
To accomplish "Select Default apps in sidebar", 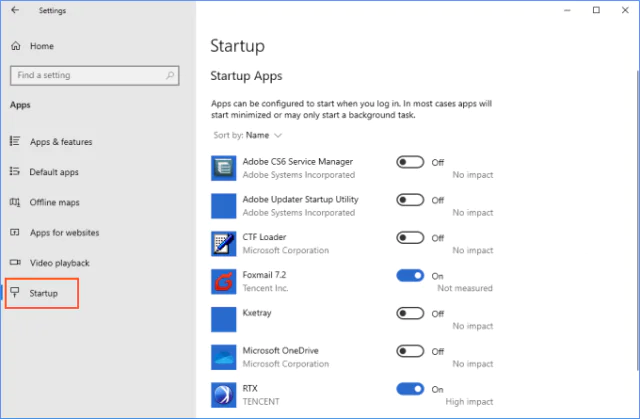I will [x=54, y=172].
